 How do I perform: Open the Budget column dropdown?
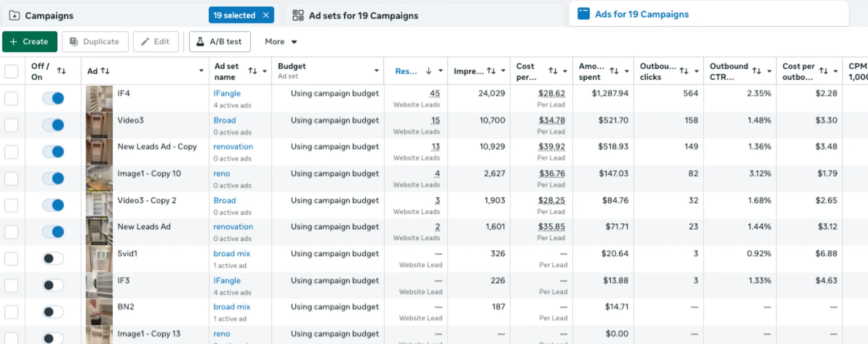click(x=376, y=71)
